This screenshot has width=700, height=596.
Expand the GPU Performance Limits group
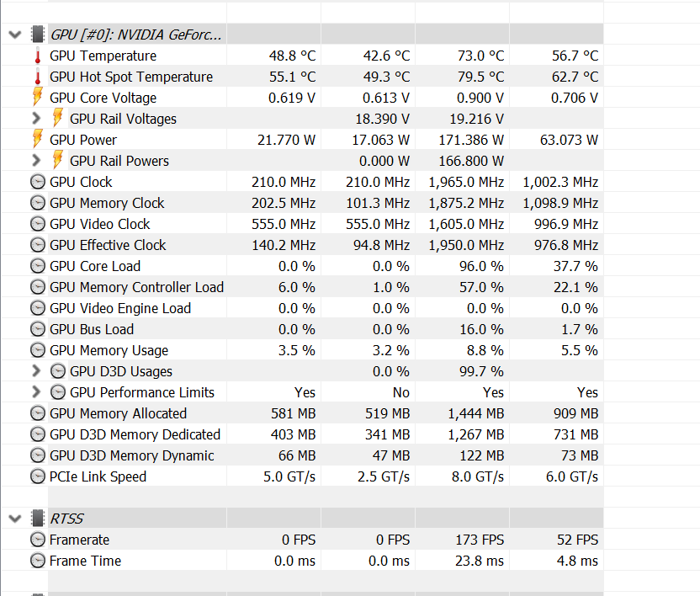coord(36,391)
